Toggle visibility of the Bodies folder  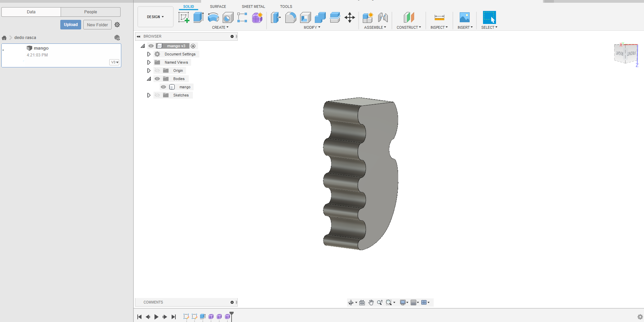coord(157,79)
